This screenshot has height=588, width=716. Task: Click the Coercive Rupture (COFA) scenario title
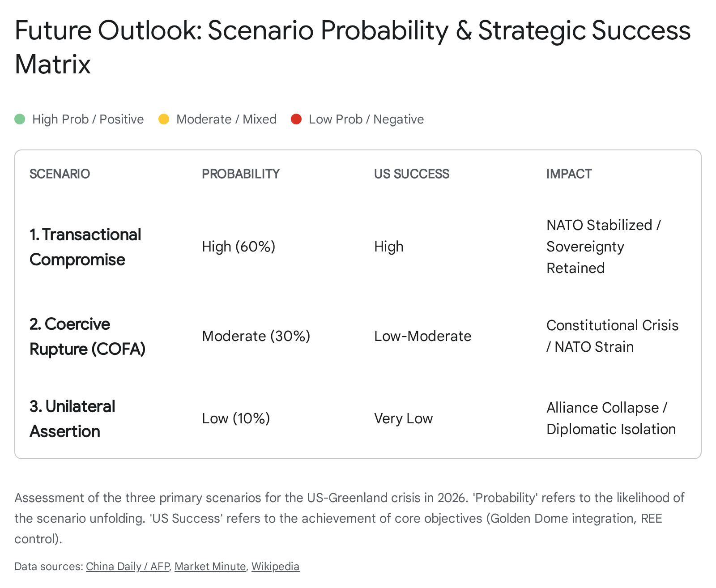87,337
